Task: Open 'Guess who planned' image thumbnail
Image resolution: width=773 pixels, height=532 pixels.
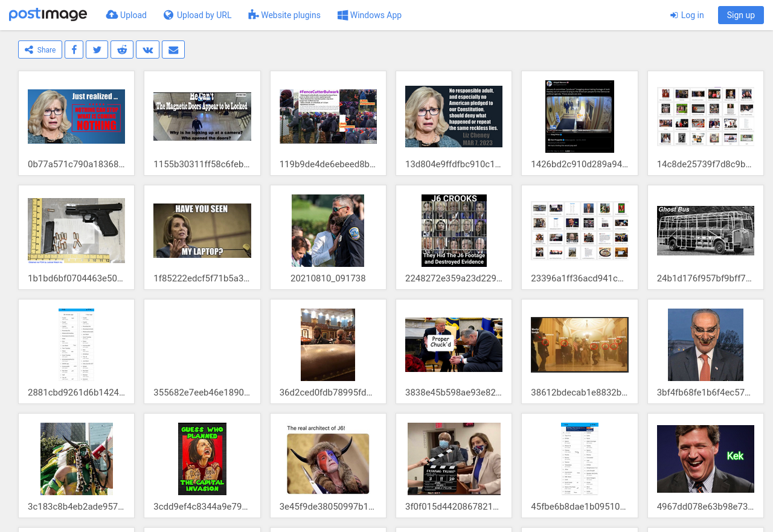Action: [202, 459]
